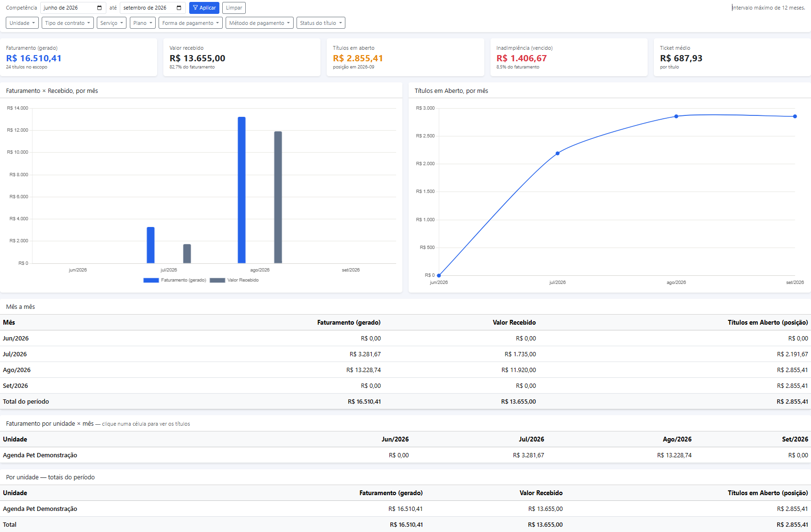This screenshot has height=532, width=811.
Task: Expand the Plano filter dropdown
Action: pyautogui.click(x=143, y=23)
